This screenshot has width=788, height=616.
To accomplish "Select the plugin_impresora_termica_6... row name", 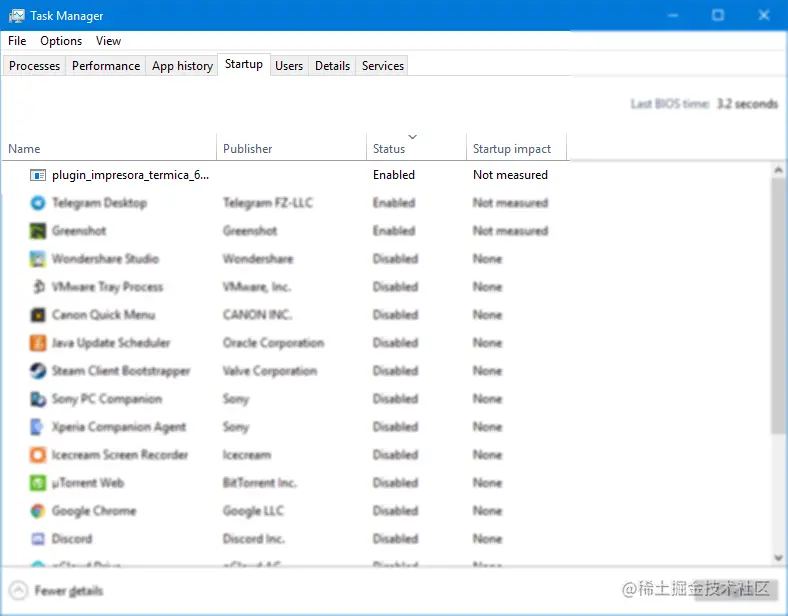I will pos(130,175).
